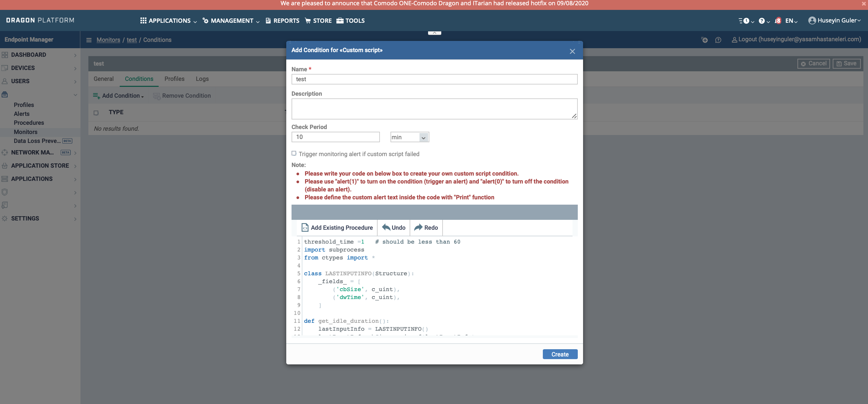Viewport: 868px width, 404px height.
Task: Follow the test breadcrumb link
Action: point(132,40)
